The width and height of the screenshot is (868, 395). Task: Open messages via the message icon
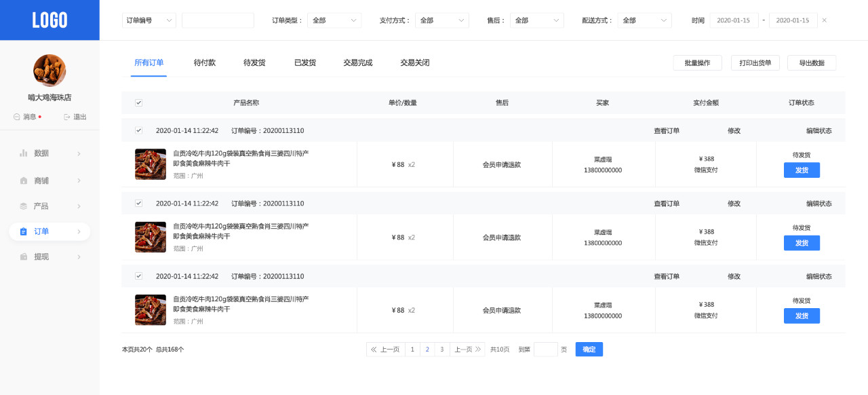coord(17,117)
